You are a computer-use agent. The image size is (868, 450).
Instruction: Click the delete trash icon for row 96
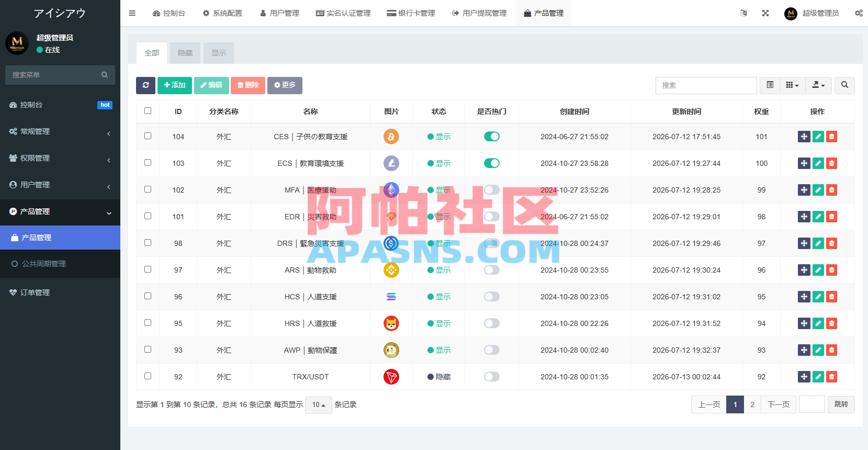click(x=831, y=297)
